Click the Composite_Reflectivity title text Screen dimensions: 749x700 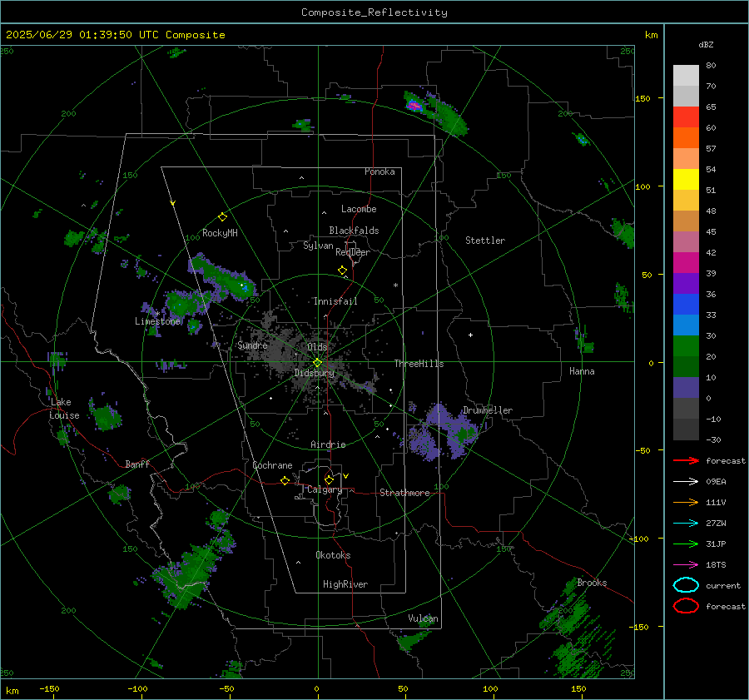[x=374, y=12]
